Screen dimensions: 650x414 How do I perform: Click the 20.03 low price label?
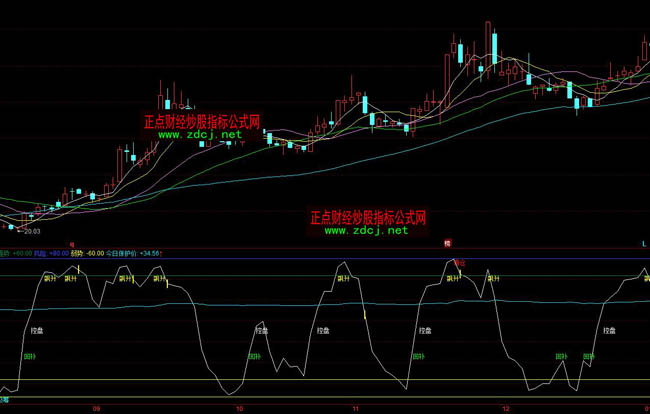click(x=33, y=231)
